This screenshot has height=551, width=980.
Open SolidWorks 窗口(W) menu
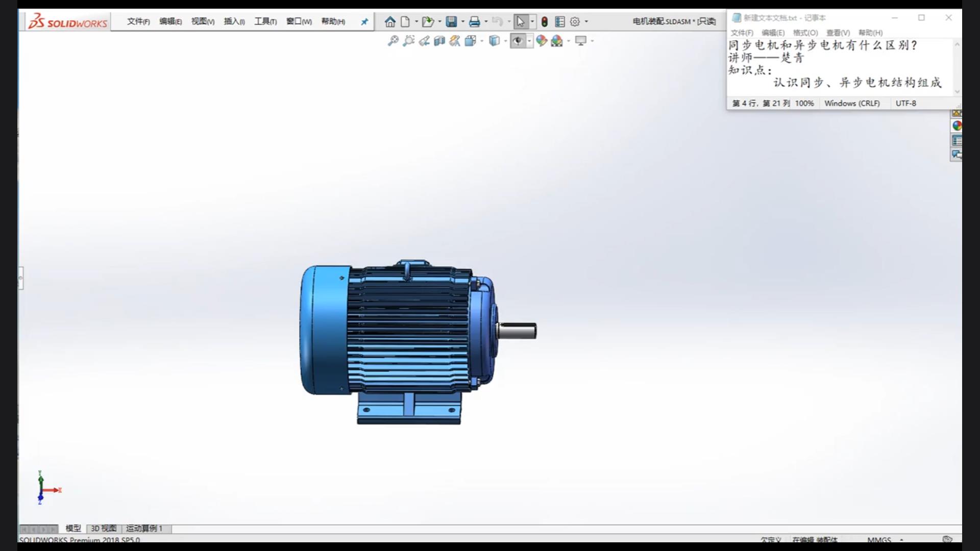[299, 21]
